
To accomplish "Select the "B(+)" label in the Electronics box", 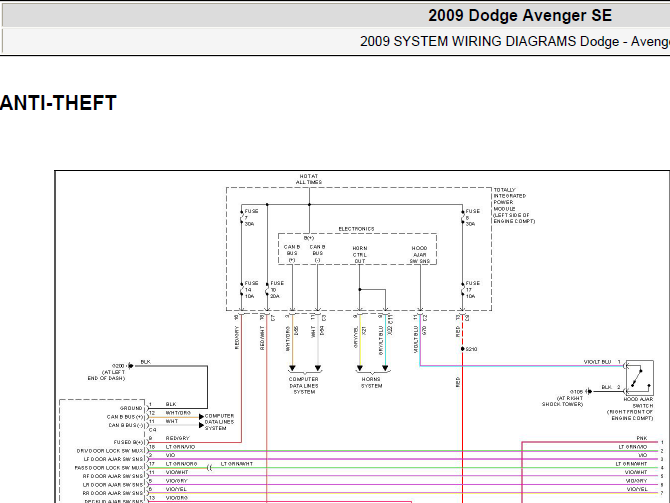I will point(309,238).
